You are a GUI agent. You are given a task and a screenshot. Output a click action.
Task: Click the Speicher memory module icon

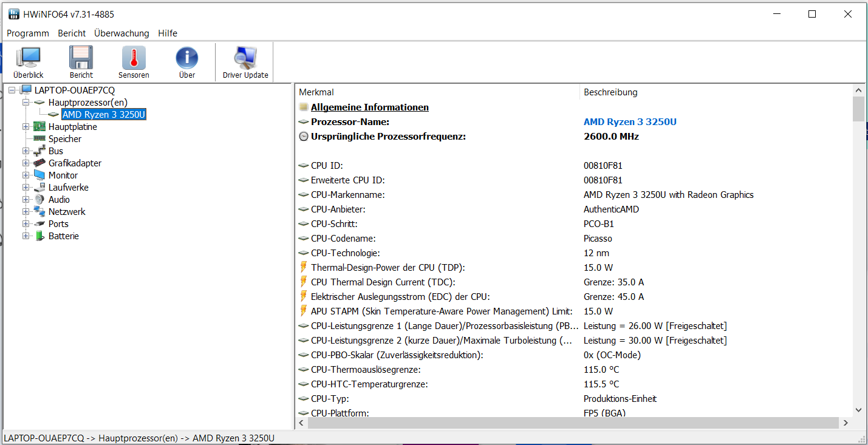(39, 139)
